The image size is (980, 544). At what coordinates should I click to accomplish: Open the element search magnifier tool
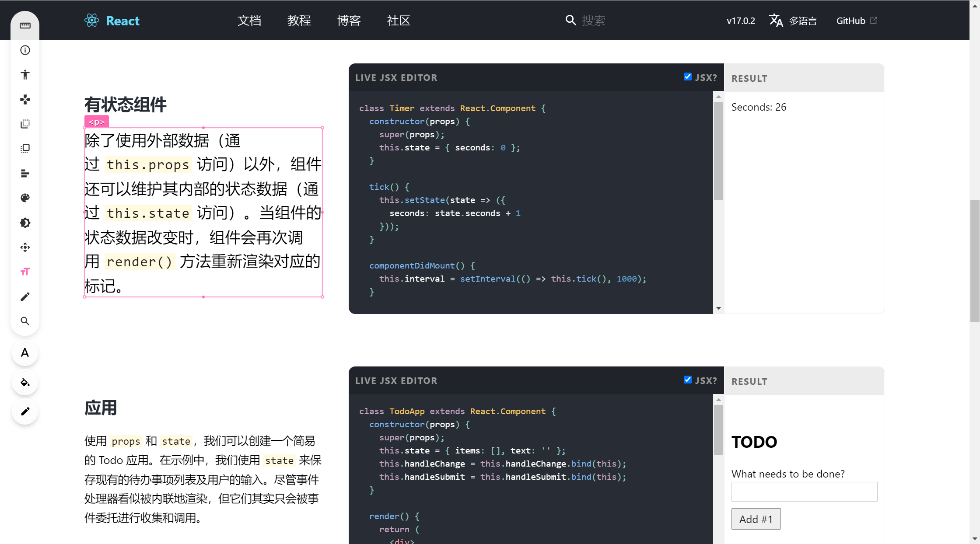point(25,321)
